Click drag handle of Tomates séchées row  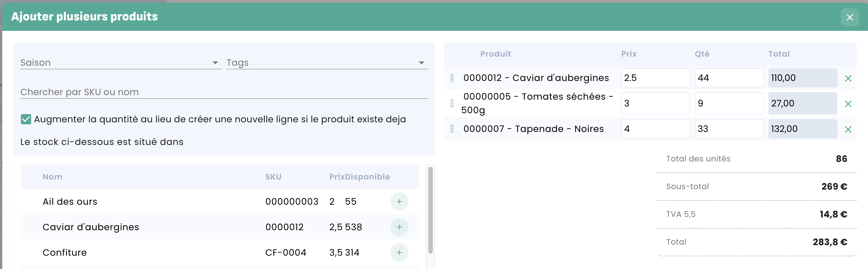pyautogui.click(x=452, y=103)
